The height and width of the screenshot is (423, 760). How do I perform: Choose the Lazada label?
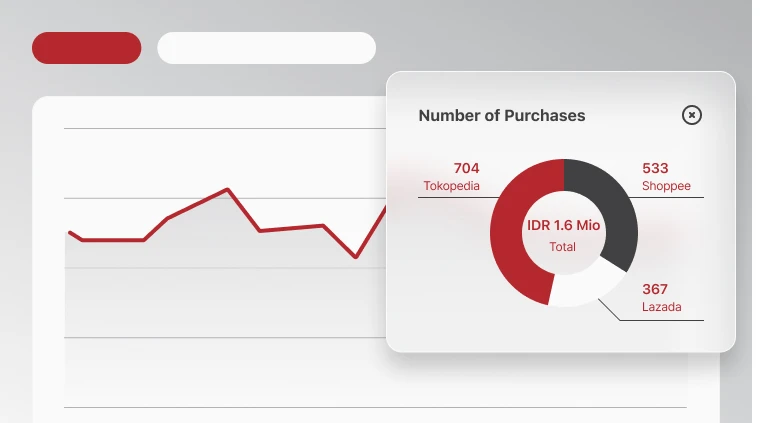[661, 307]
